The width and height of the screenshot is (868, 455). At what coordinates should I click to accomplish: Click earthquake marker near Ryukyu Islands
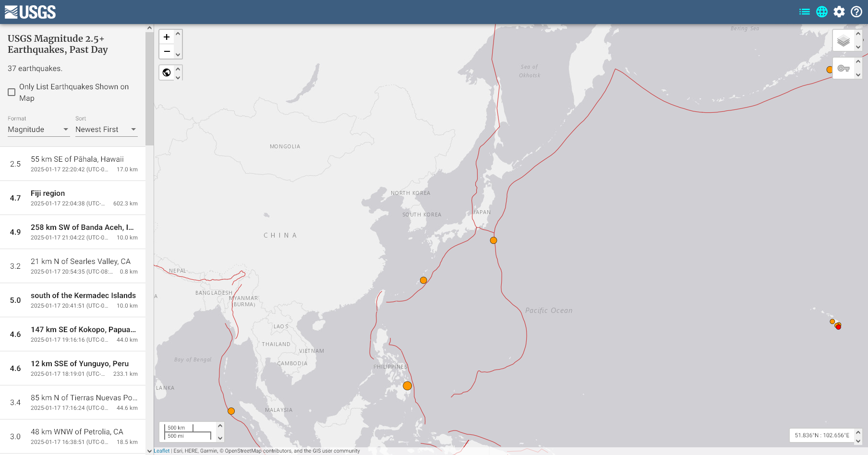(423, 280)
